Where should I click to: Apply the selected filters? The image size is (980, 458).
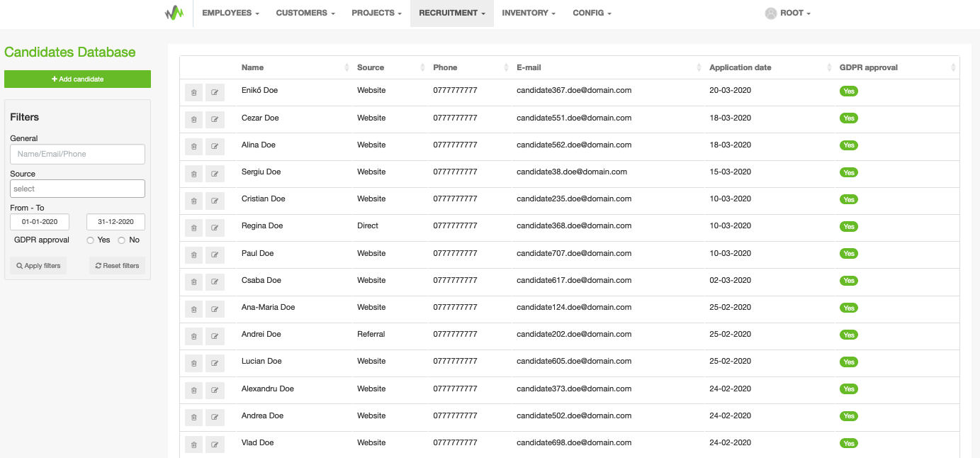coord(38,266)
